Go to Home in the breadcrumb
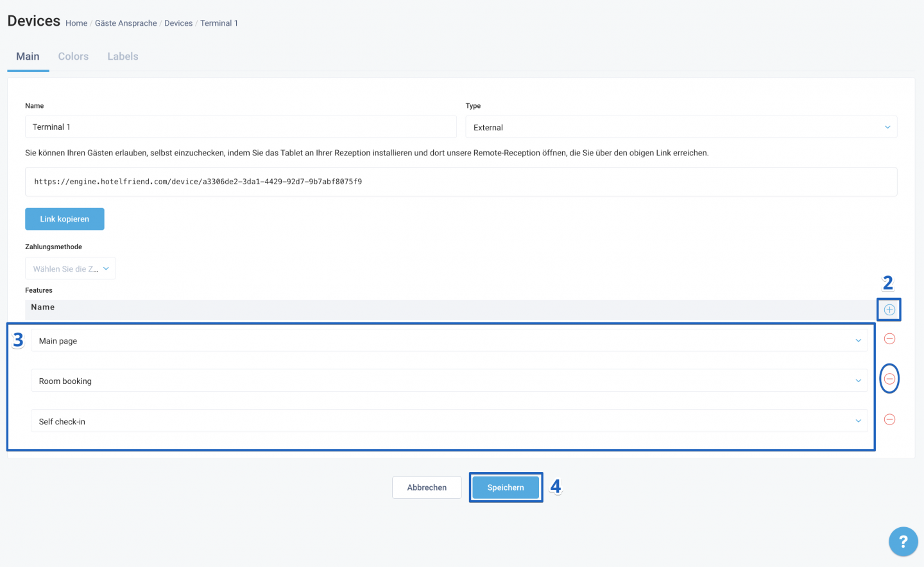This screenshot has width=924, height=567. tap(76, 23)
